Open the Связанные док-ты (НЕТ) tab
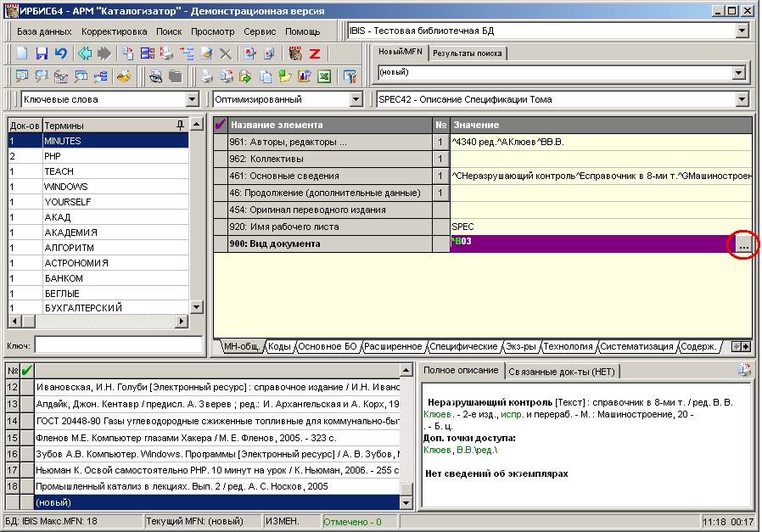 click(562, 372)
